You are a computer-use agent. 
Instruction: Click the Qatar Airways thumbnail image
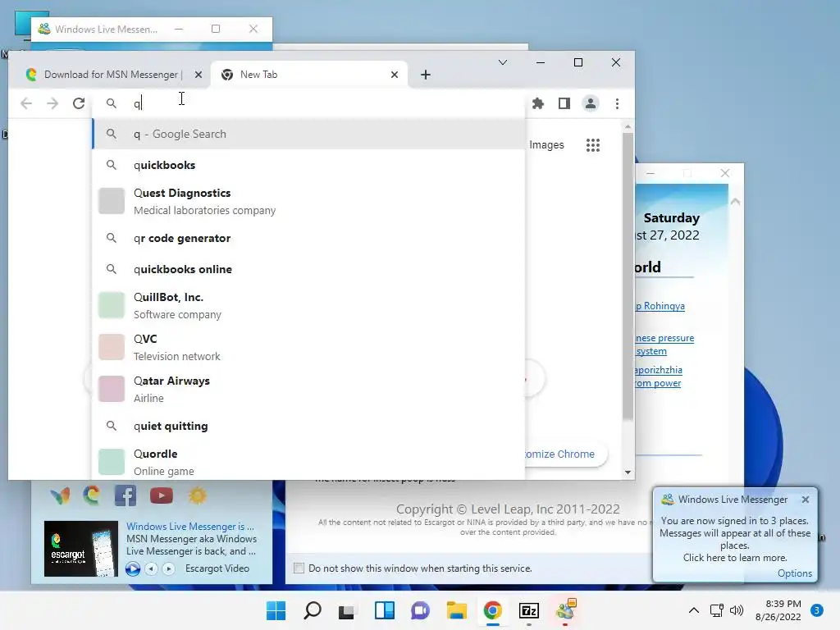click(x=112, y=389)
